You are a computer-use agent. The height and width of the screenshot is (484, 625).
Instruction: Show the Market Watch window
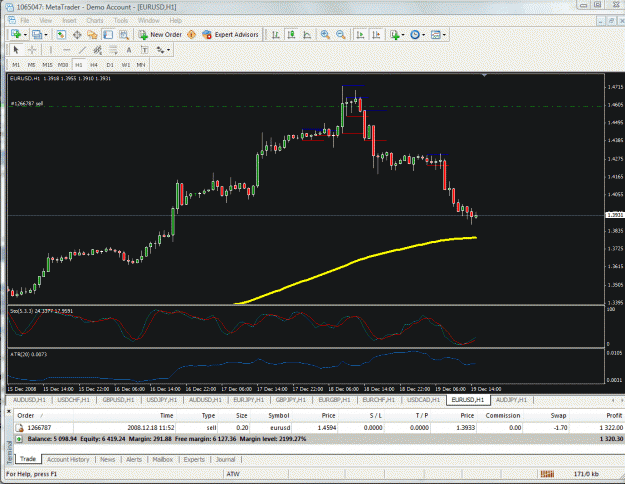[x=61, y=35]
